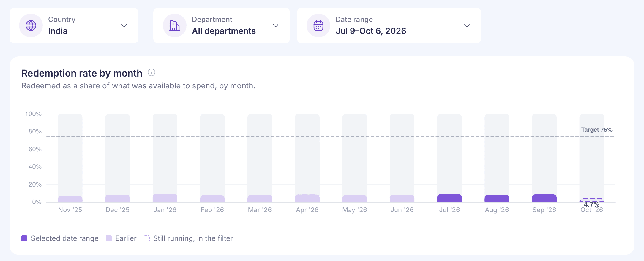The image size is (644, 261).
Task: Click 'Still running, in the filter' legend text
Action: point(193,238)
